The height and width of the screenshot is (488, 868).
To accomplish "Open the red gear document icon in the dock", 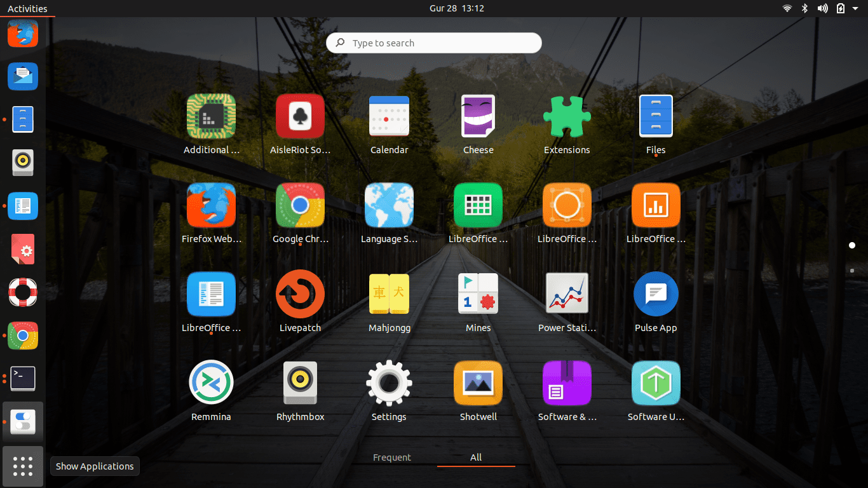I will point(23,249).
